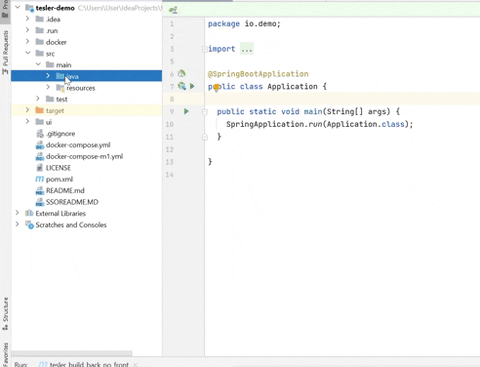Expand the resources folder
This screenshot has width=480, height=367.
48,87
